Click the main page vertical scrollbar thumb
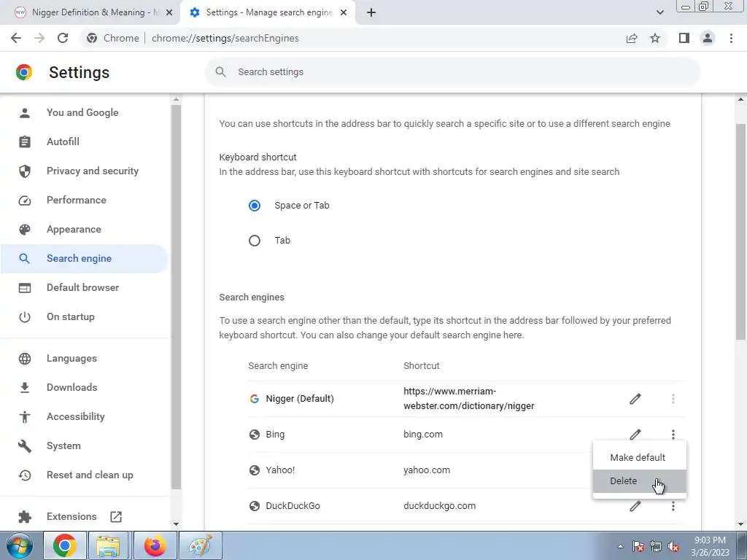This screenshot has height=560, width=747. [x=741, y=231]
